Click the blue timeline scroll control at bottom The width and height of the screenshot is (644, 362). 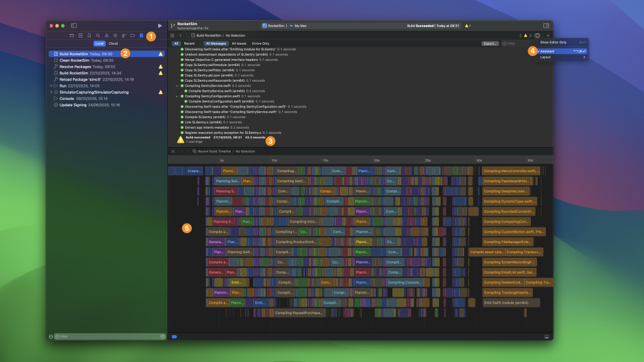coord(174,337)
